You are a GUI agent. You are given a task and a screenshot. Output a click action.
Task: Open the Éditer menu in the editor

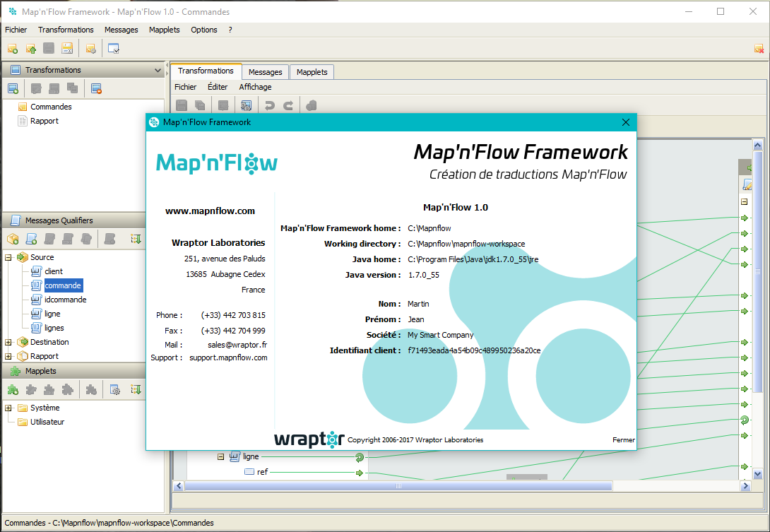point(218,87)
